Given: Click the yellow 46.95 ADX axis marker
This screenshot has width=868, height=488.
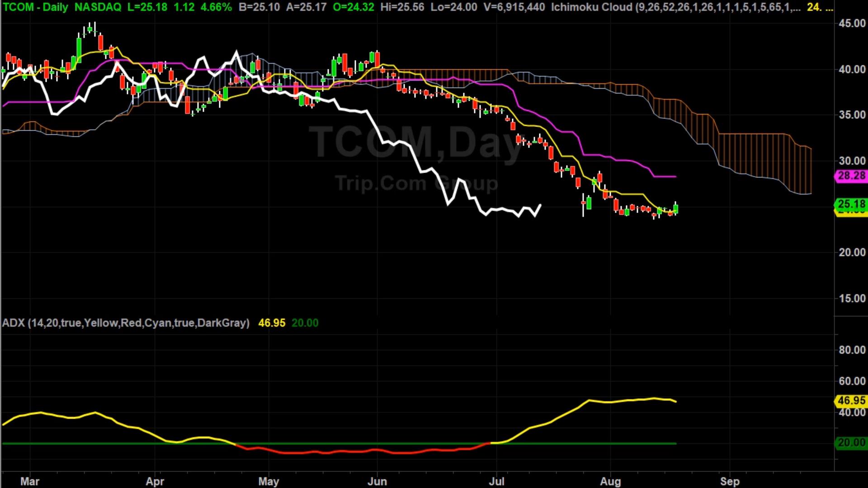Looking at the screenshot, I should (x=851, y=400).
